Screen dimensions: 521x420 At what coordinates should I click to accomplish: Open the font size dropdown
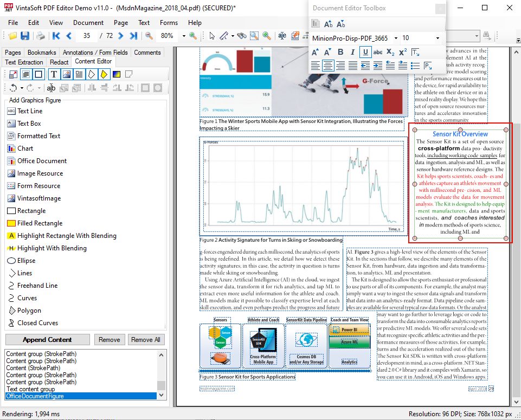(x=438, y=38)
